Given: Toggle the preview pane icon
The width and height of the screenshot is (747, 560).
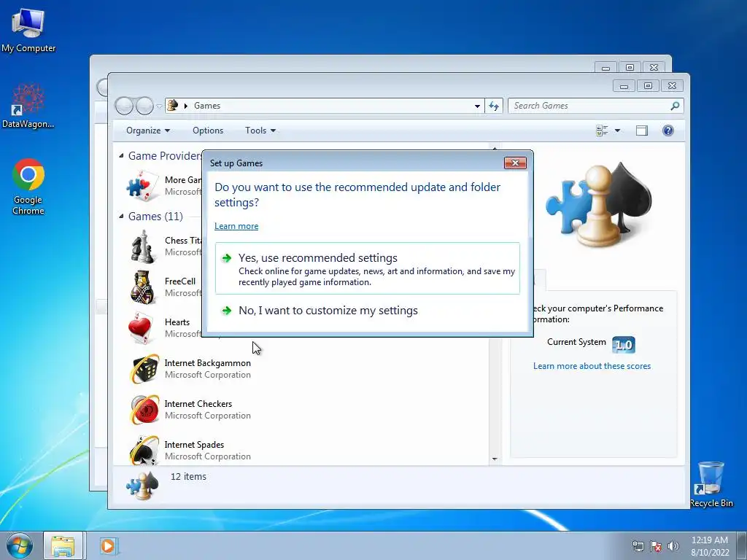Looking at the screenshot, I should (642, 131).
